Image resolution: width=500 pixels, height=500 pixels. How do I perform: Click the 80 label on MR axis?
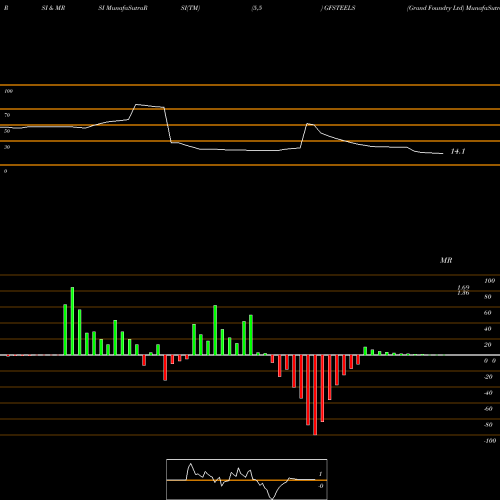[488, 297]
